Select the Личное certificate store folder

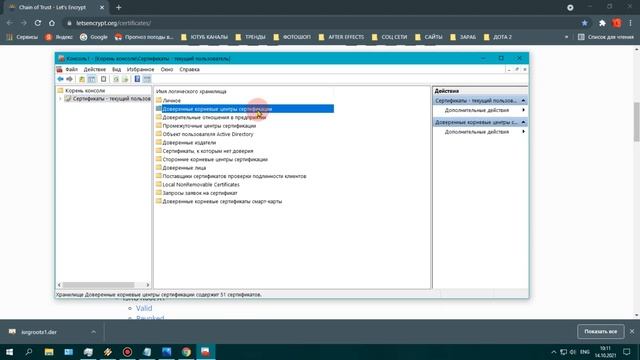tap(168, 100)
